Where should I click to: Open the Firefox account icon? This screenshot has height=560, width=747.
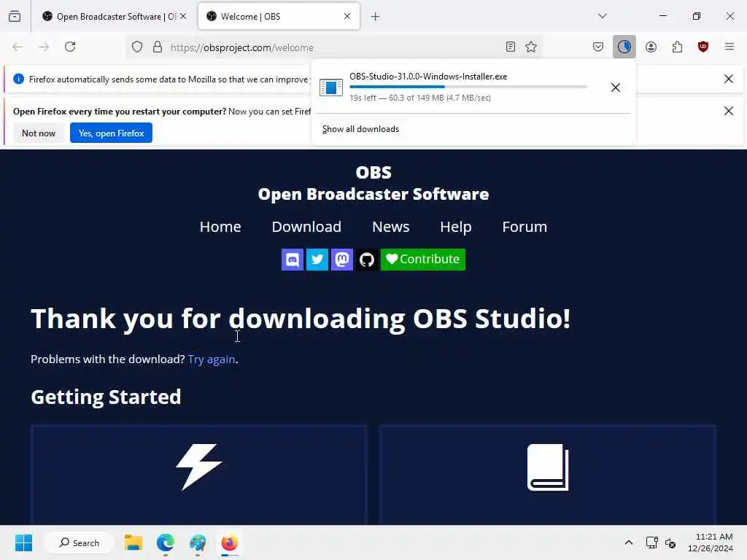651,47
